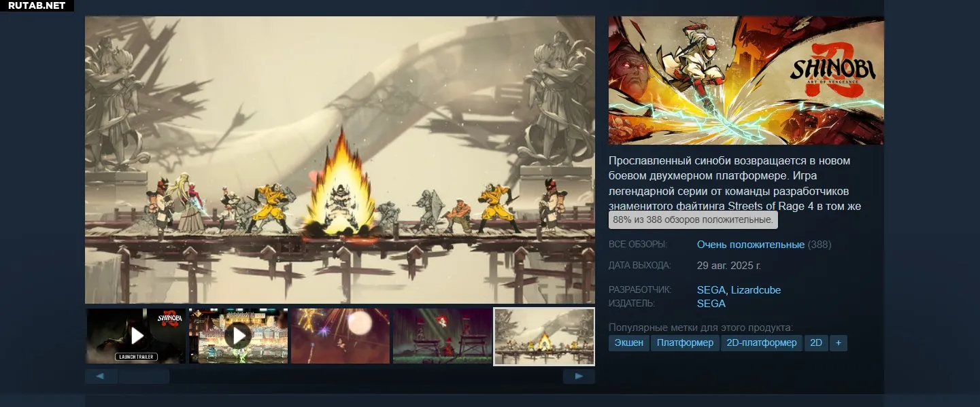This screenshot has width=980, height=407.
Task: Click the thumbnail strip scrollbar handle
Action: [143, 376]
